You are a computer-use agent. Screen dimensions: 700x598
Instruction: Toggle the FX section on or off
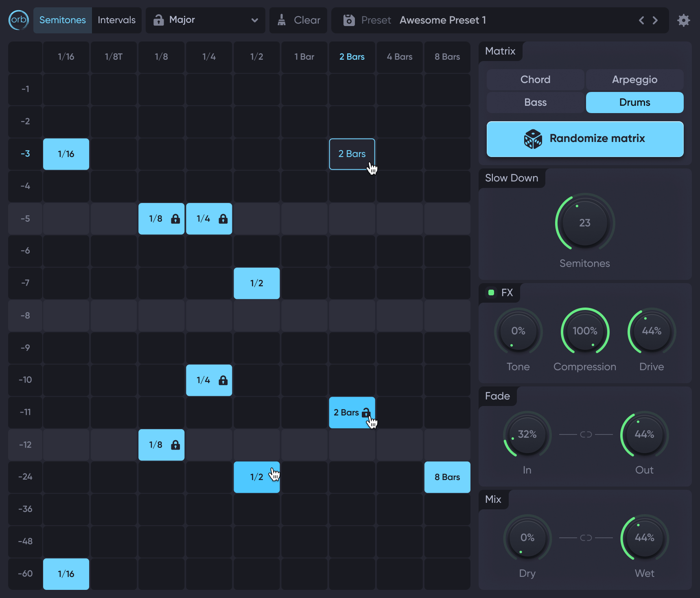(x=491, y=292)
